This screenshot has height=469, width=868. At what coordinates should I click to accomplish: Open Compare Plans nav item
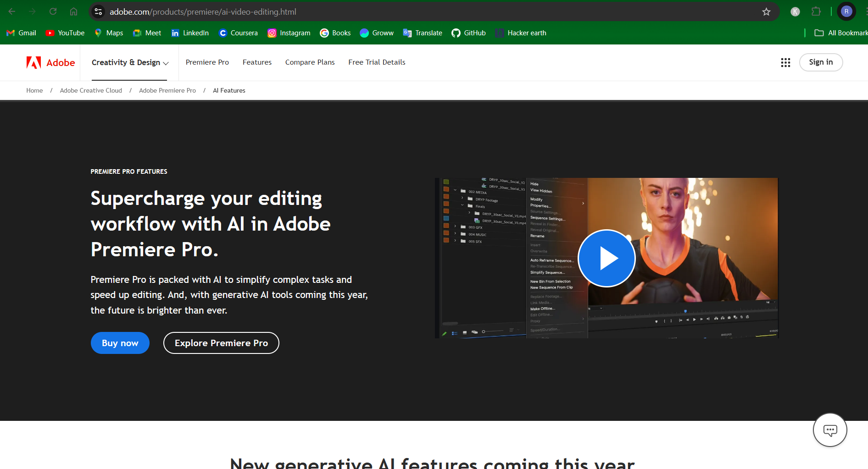coord(310,62)
